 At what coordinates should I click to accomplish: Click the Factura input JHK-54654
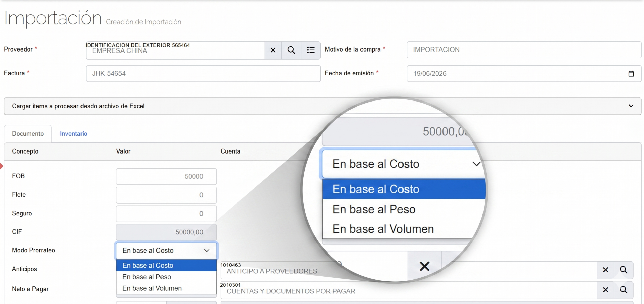point(203,74)
